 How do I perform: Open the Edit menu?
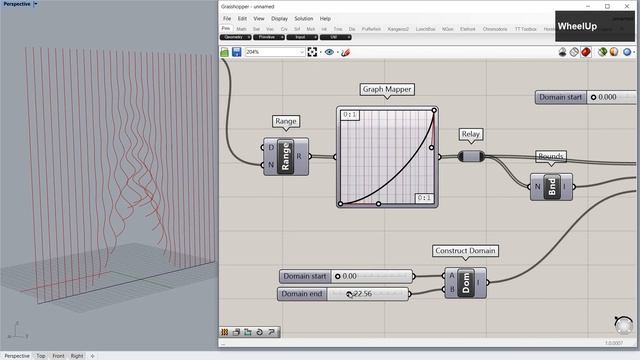click(242, 19)
